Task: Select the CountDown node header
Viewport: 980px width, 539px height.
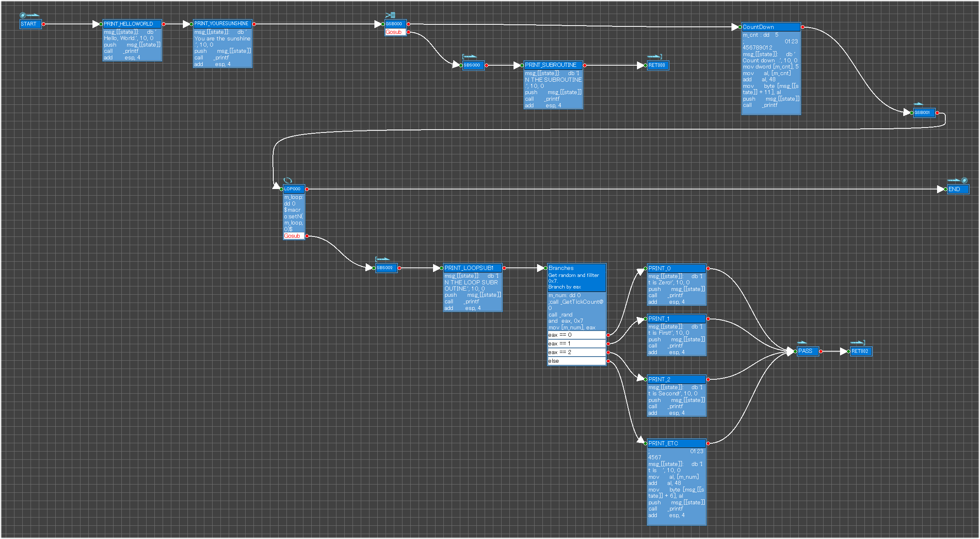Action: [x=771, y=27]
